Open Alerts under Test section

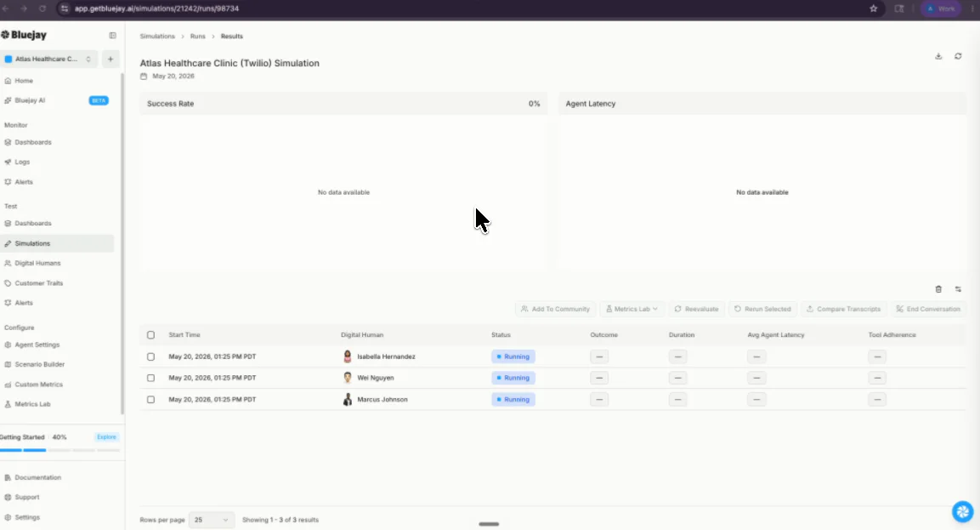pyautogui.click(x=24, y=303)
